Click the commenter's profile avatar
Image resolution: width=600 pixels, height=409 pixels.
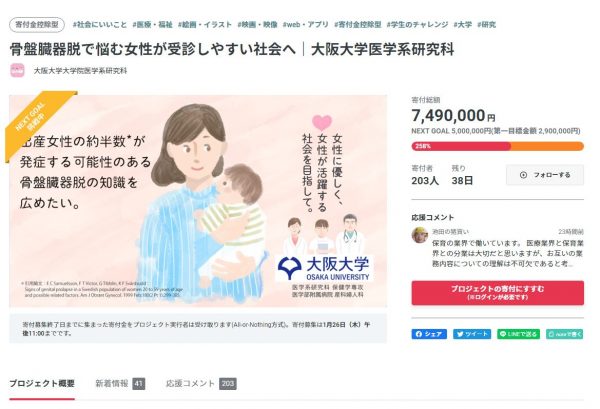click(x=420, y=235)
